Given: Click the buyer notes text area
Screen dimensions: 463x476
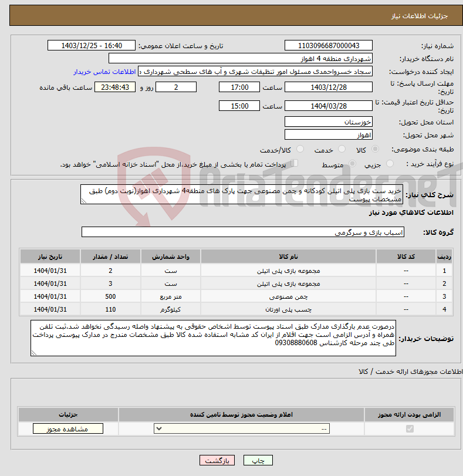Looking at the screenshot, I should pos(213,338).
